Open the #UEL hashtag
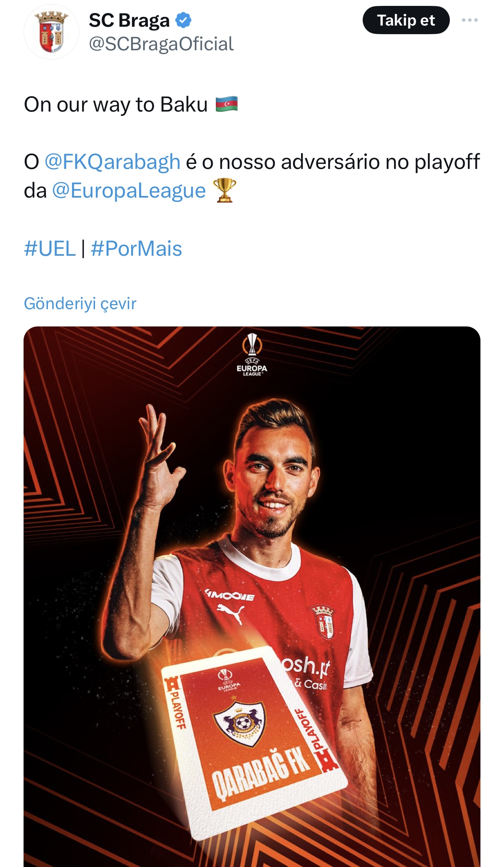The height and width of the screenshot is (867, 504). click(x=50, y=249)
